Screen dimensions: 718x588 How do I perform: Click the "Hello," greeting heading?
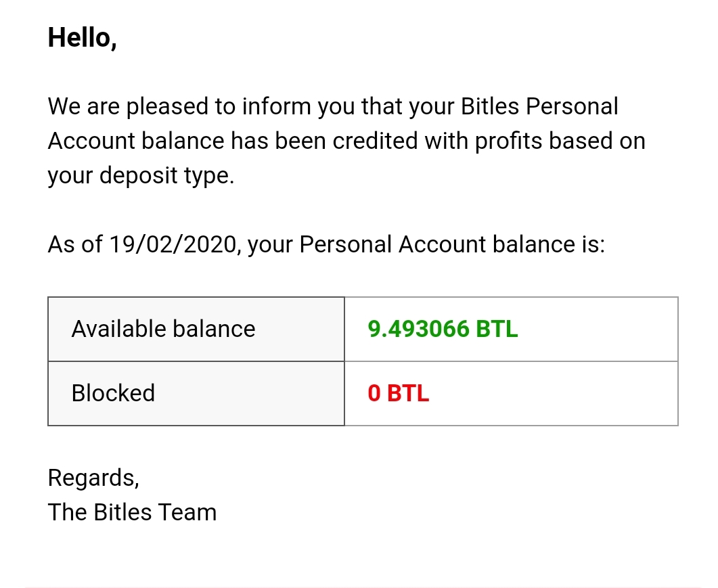82,38
